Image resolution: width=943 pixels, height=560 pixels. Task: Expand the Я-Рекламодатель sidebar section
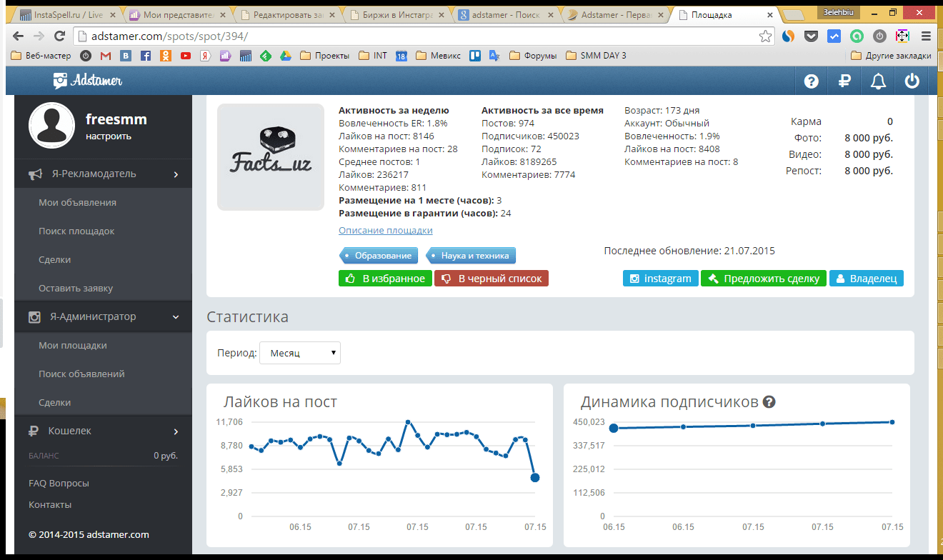pos(103,174)
